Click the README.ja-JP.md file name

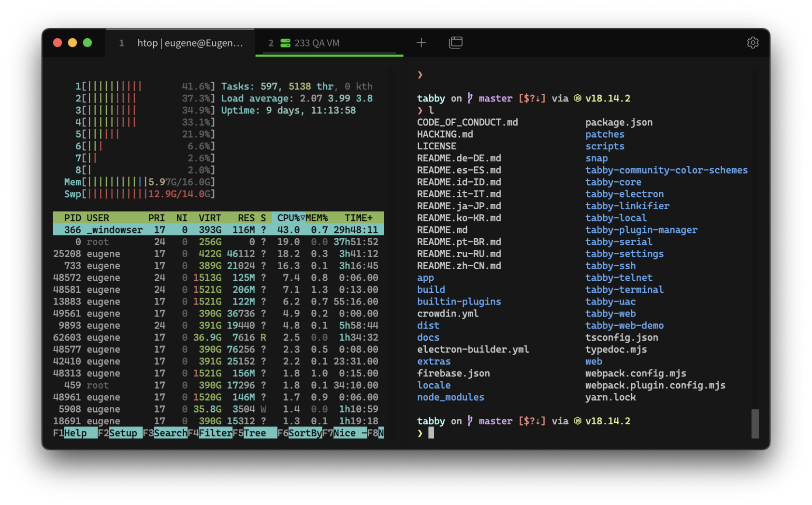(459, 206)
